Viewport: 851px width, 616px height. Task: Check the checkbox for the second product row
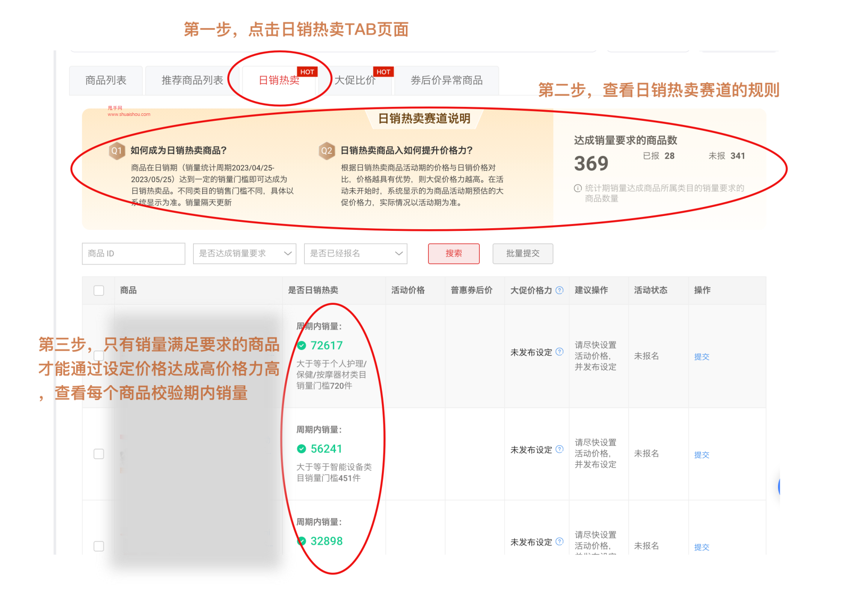tap(99, 454)
